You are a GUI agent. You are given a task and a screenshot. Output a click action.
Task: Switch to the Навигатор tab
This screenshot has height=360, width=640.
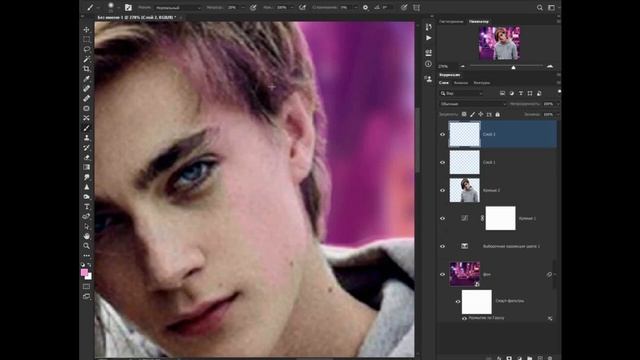[479, 21]
